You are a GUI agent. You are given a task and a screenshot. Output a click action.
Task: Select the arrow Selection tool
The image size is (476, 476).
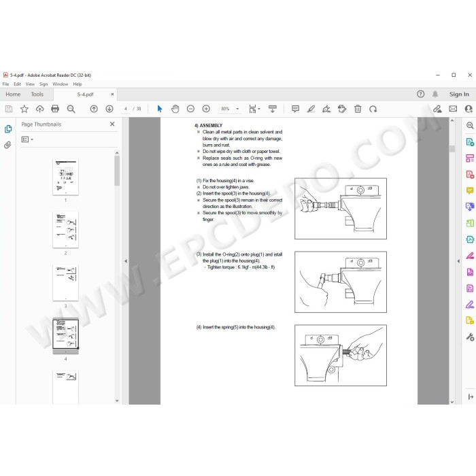[x=160, y=109]
